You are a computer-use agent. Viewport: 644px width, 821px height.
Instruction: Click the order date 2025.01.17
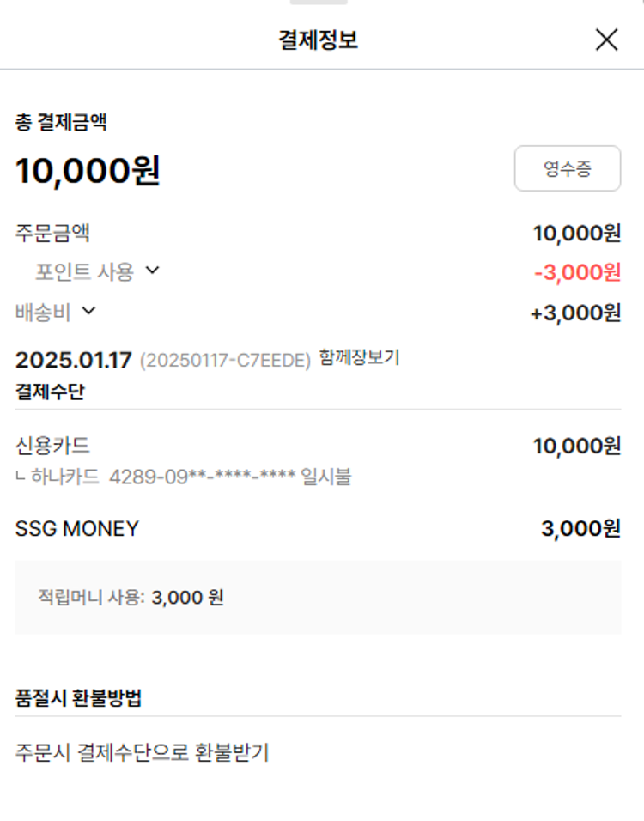coord(74,360)
